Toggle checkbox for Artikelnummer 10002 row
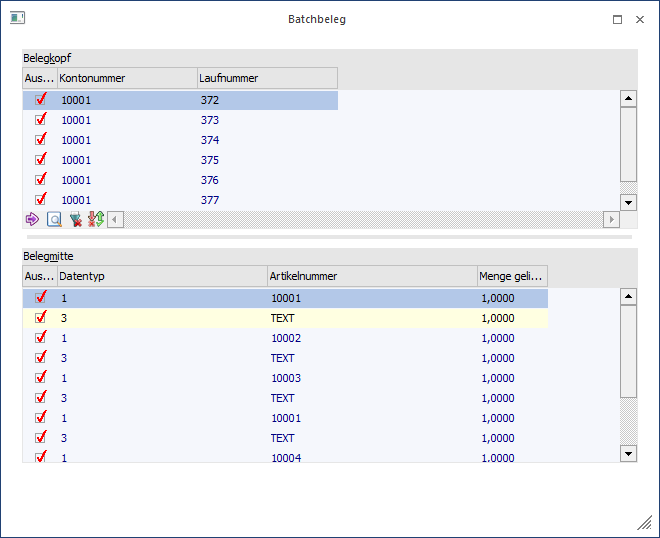Viewport: 660px width, 538px height. click(41, 338)
